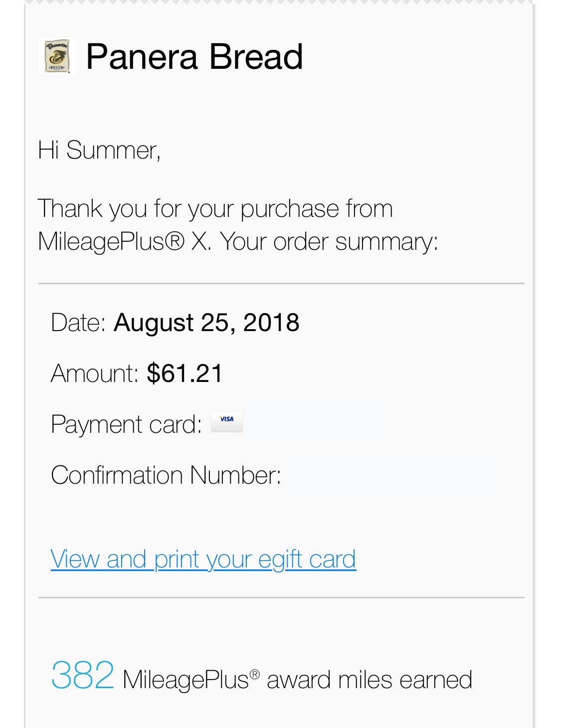Click the "award miles earned" text
The height and width of the screenshot is (728, 561).
point(370,680)
